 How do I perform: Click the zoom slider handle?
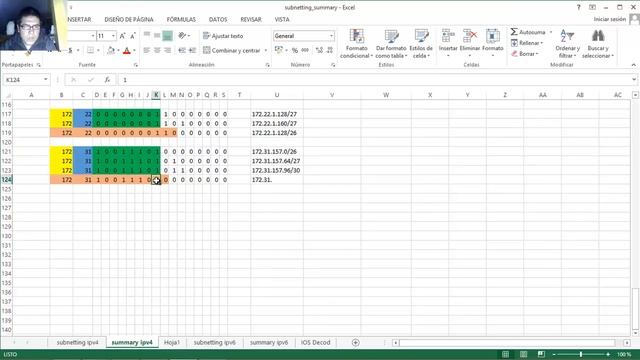point(581,354)
